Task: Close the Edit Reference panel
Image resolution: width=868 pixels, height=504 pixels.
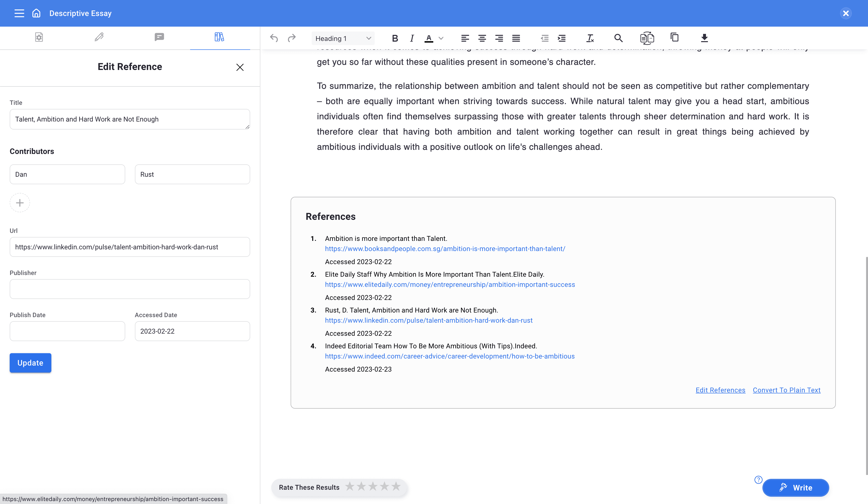Action: 240,67
